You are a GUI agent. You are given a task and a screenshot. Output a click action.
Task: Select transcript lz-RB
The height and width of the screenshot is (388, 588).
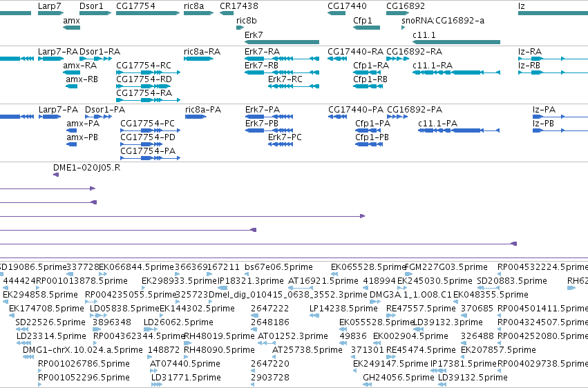553,72
